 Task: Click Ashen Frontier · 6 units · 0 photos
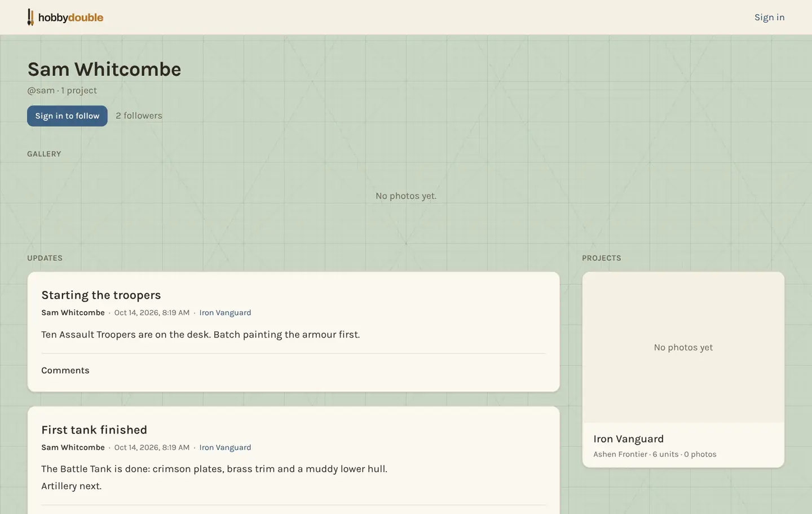pyautogui.click(x=655, y=454)
